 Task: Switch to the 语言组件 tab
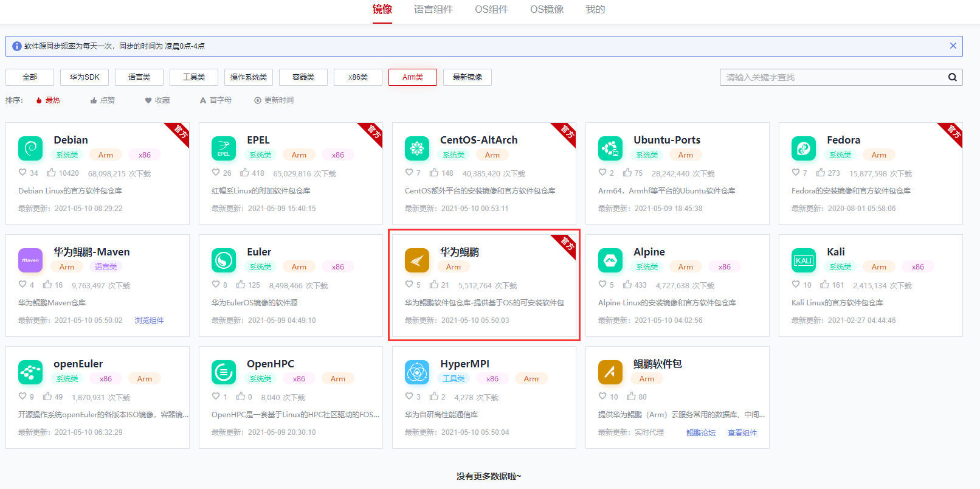433,10
